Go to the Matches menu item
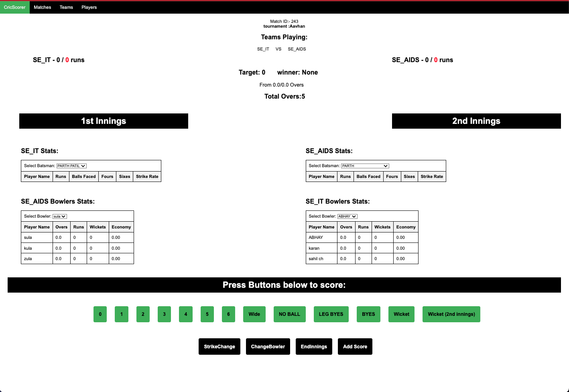 [x=42, y=7]
